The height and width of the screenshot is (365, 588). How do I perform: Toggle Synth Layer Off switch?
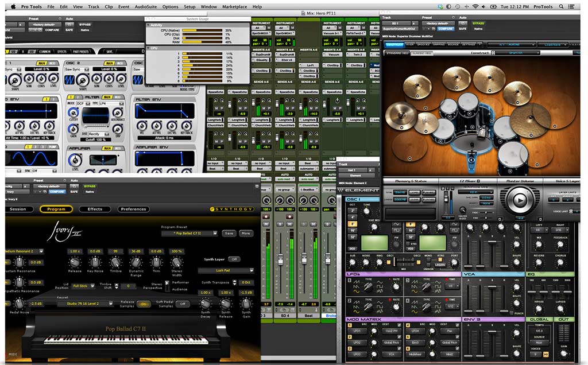coord(234,259)
